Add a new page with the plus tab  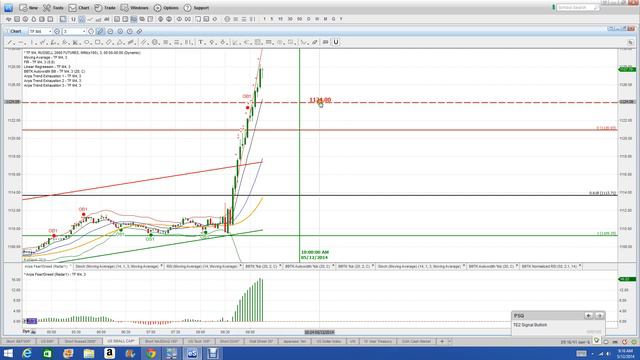pos(442,341)
